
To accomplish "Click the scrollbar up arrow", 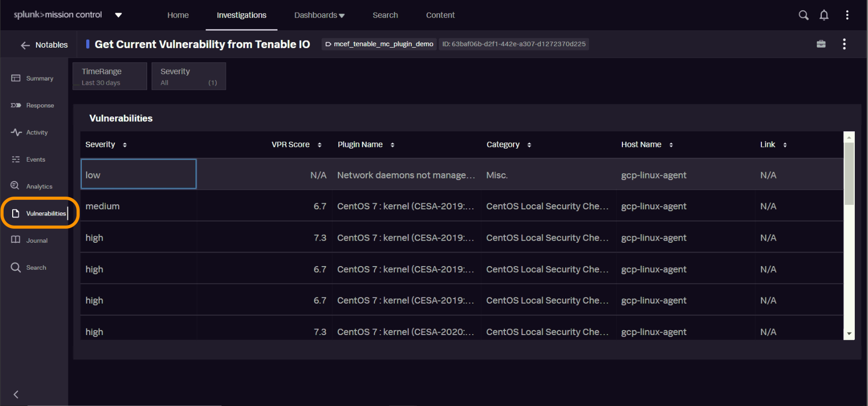I will point(849,137).
